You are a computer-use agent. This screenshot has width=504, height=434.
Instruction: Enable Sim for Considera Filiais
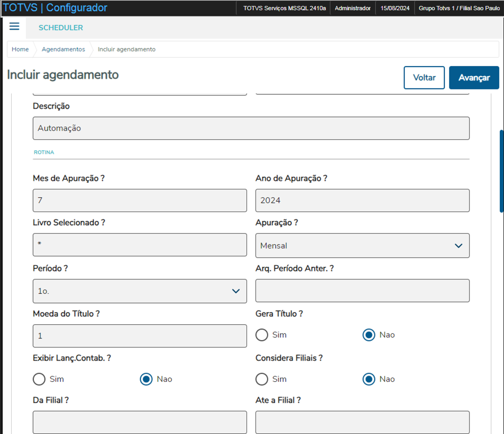coord(262,379)
